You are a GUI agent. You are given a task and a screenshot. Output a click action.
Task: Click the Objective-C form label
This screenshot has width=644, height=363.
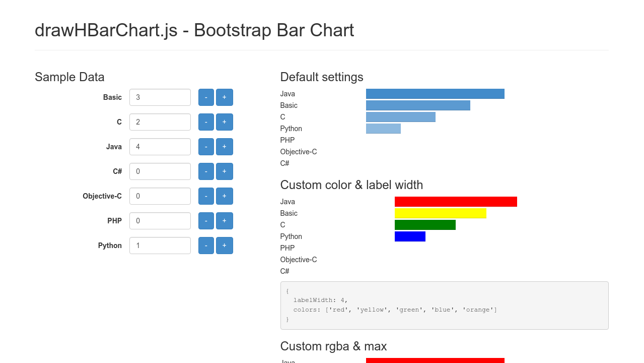(x=102, y=196)
